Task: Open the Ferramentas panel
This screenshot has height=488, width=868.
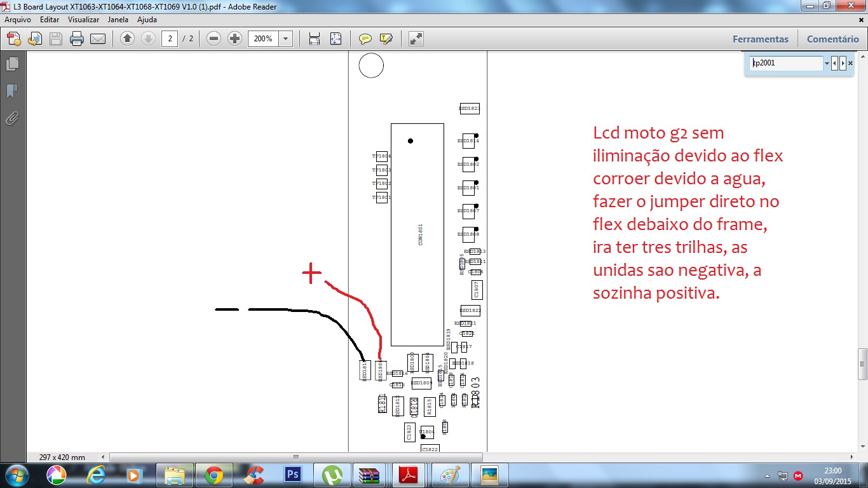Action: point(761,39)
